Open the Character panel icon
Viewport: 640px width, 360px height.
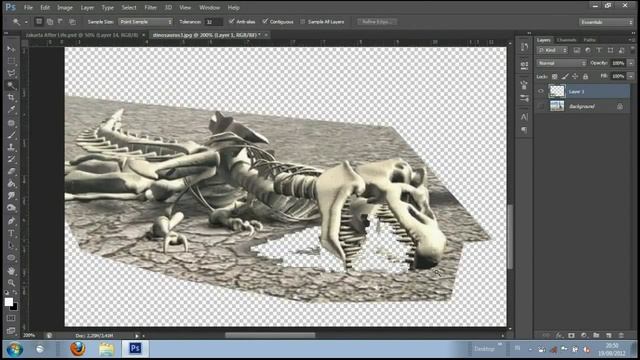(x=524, y=117)
